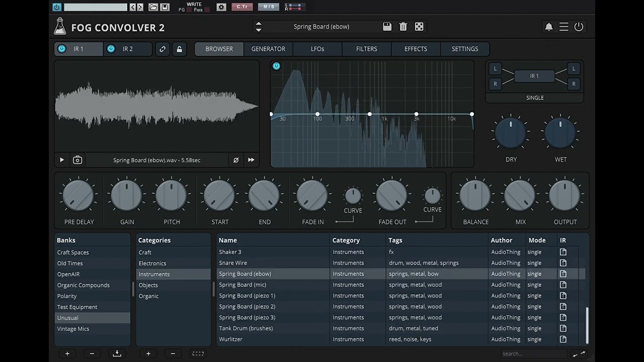This screenshot has width=644, height=362.
Task: Select the IR 1 tab
Action: [x=78, y=49]
